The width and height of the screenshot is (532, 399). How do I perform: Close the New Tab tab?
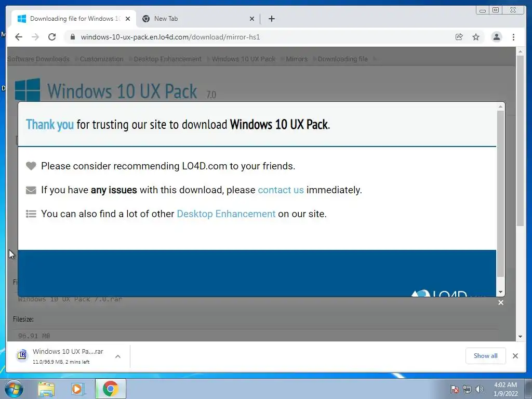tap(252, 19)
